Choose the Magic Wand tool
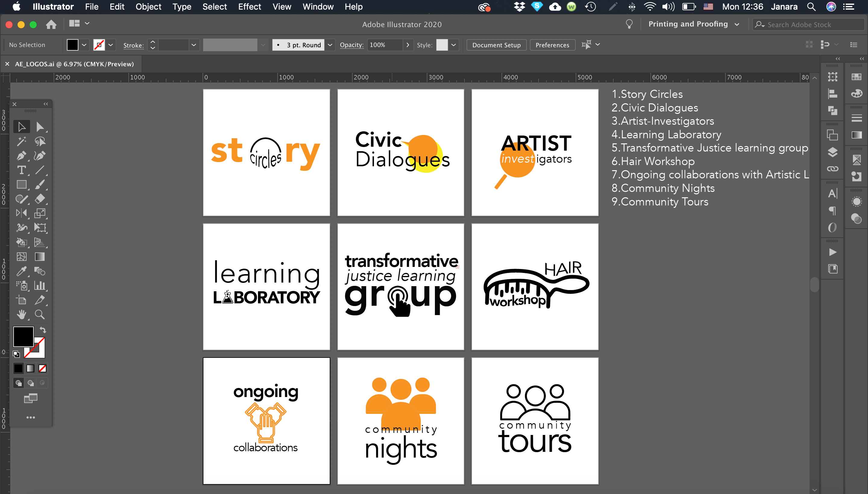Image resolution: width=868 pixels, height=494 pixels. click(21, 141)
